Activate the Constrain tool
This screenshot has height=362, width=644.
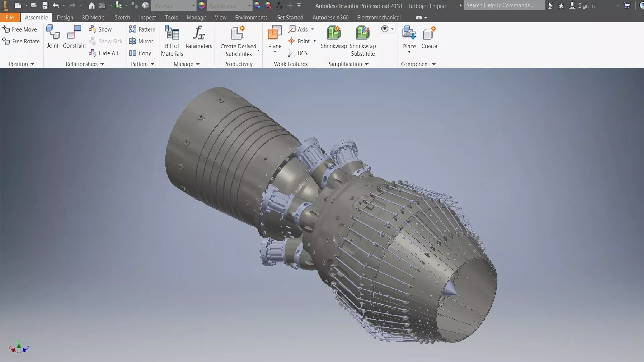[74, 37]
